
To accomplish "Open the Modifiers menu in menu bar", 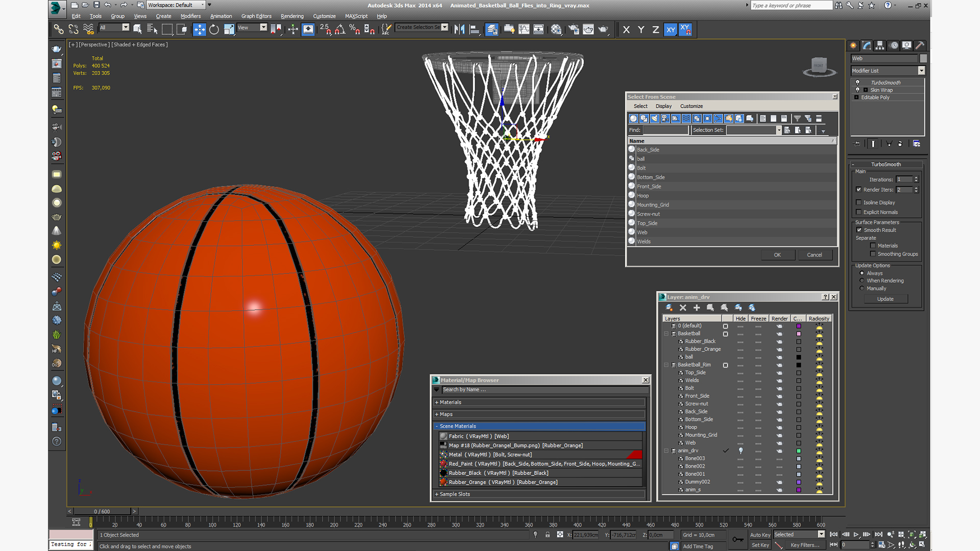I will (199, 16).
